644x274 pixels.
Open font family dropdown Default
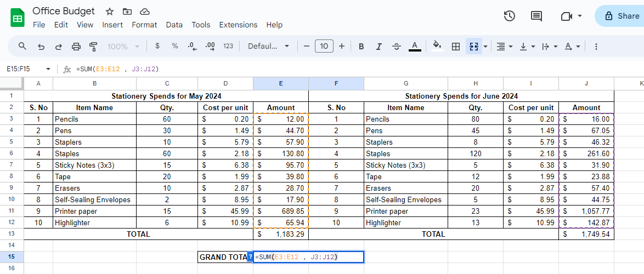click(269, 47)
